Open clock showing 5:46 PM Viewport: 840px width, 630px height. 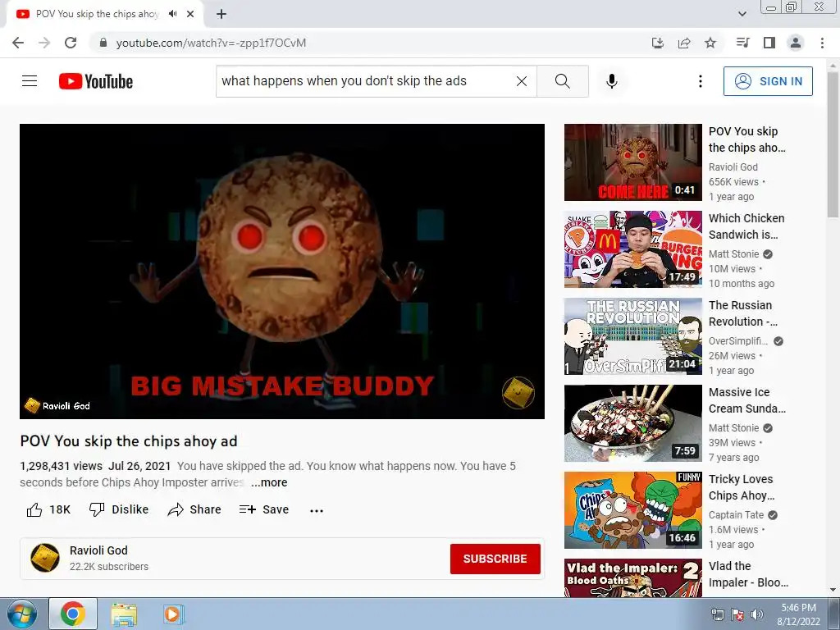coord(798,614)
